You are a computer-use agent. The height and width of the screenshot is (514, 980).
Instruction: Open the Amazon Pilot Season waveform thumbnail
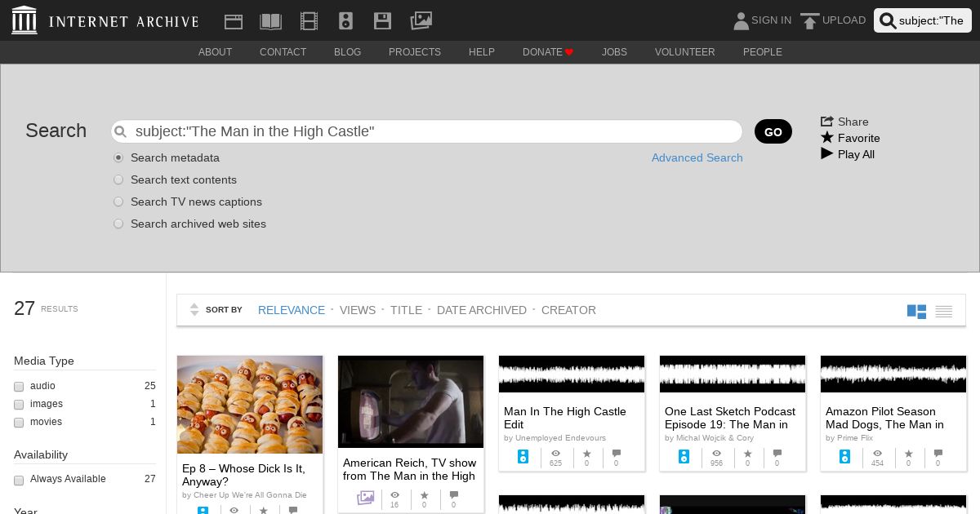893,374
